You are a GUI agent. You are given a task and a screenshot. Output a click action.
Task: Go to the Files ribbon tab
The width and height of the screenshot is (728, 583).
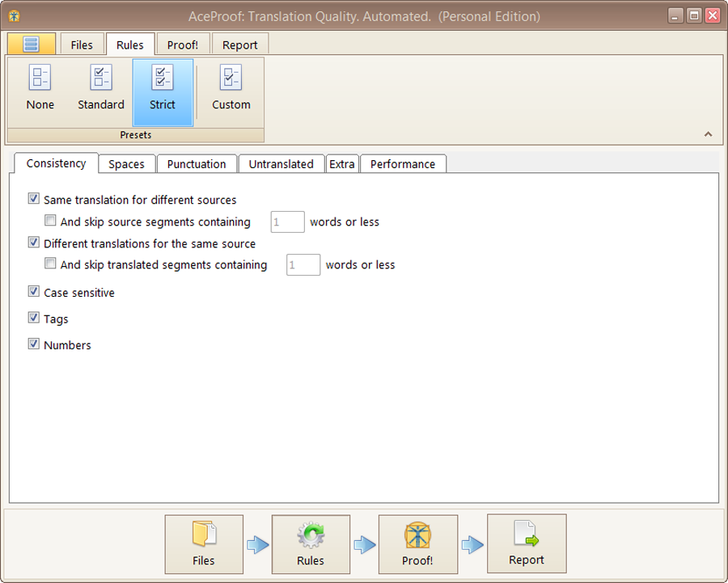(x=82, y=45)
